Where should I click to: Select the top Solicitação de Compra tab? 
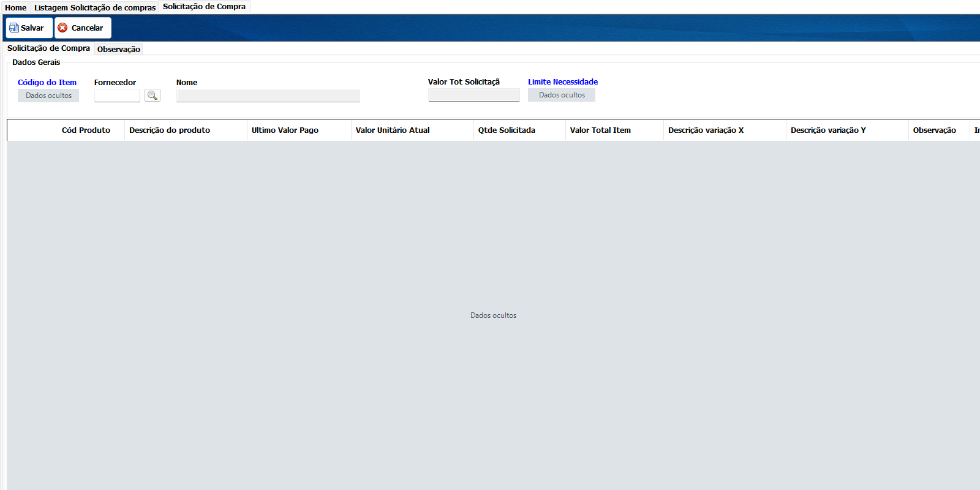pyautogui.click(x=204, y=7)
